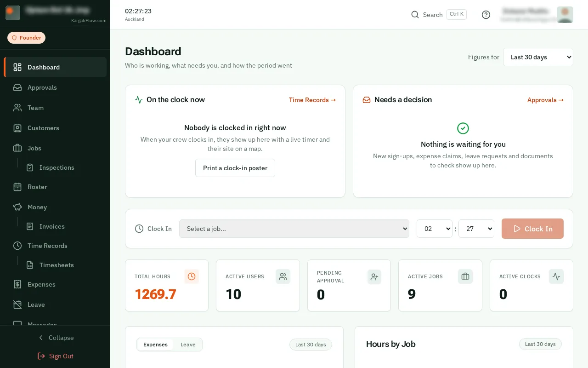
Task: Open the clock-in minute dropdown
Action: point(476,229)
